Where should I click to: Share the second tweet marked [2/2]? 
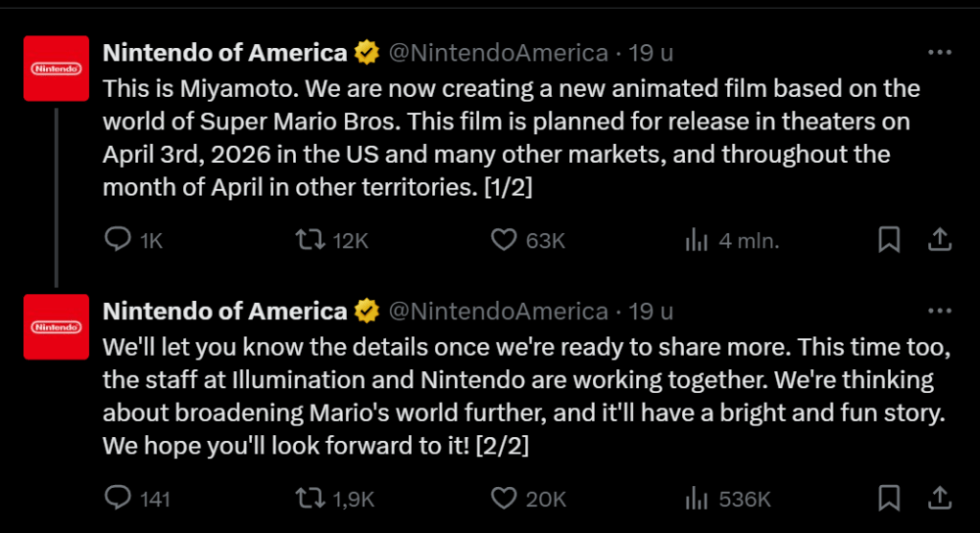(940, 498)
